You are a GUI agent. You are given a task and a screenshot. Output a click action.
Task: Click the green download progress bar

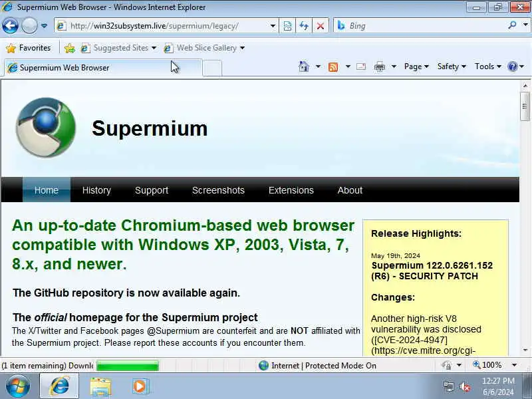pos(128,366)
